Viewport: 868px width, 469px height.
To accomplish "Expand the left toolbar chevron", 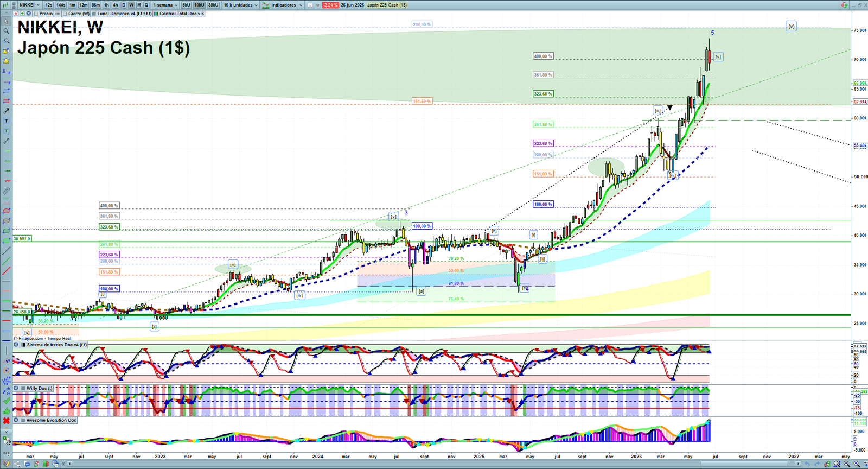I will (x=6, y=431).
